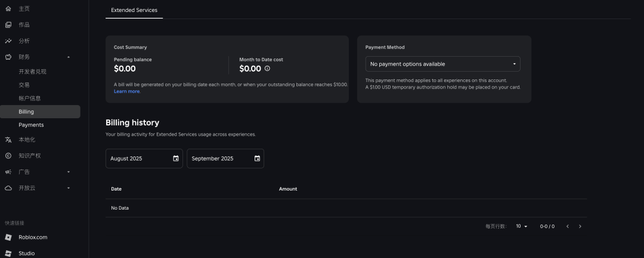Image resolution: width=644 pixels, height=258 pixels.
Task: Select 开发者兑现 under 财务
Action: [x=32, y=72]
